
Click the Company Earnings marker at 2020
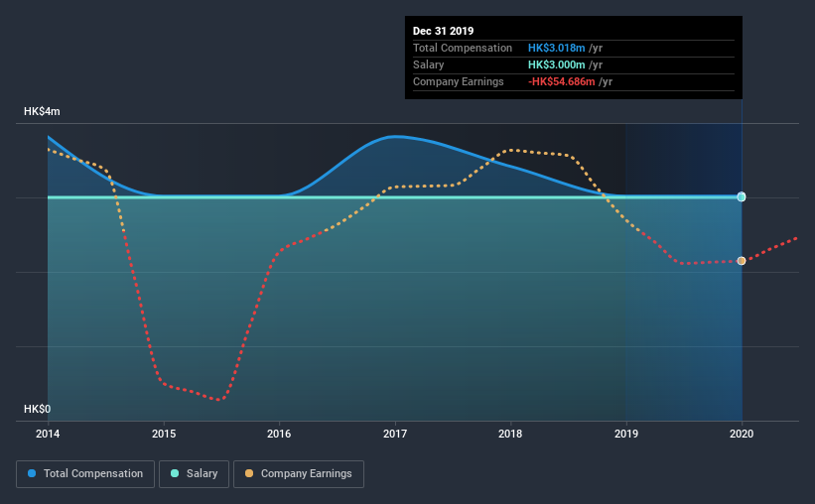pos(742,261)
